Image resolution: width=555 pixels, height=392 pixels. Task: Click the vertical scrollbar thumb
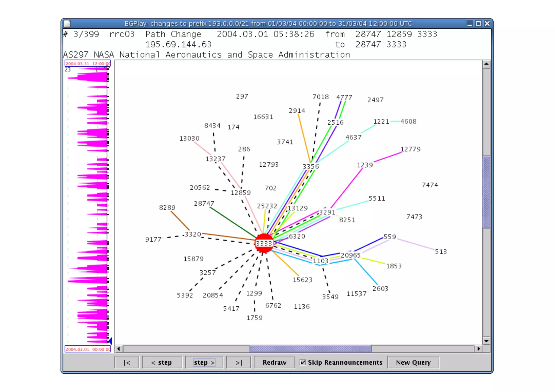tap(486, 192)
